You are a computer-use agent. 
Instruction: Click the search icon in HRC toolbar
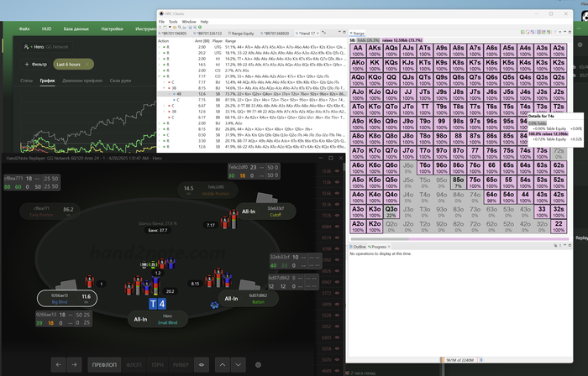(180, 28)
